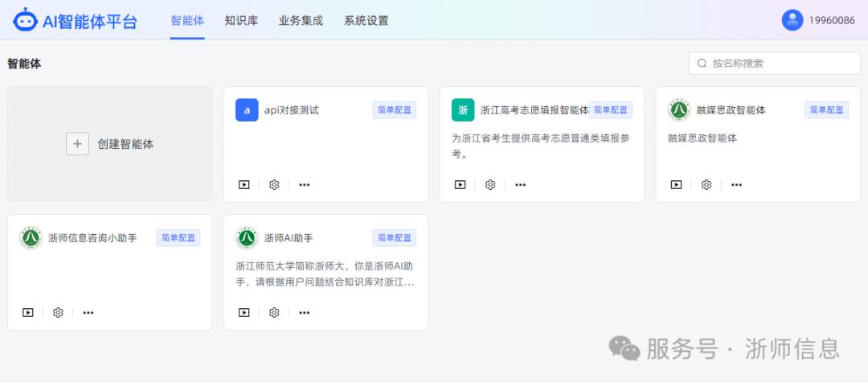Screen dimensions: 868x383
Task: Open settings gear on 浙师信息咨询小助手 card
Action: [58, 313]
